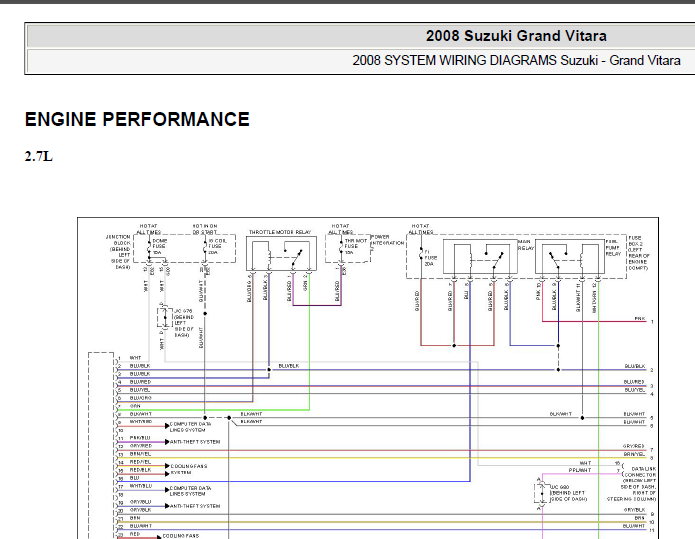
Task: Click the J/C 980 junction connector symbol
Action: click(541, 490)
